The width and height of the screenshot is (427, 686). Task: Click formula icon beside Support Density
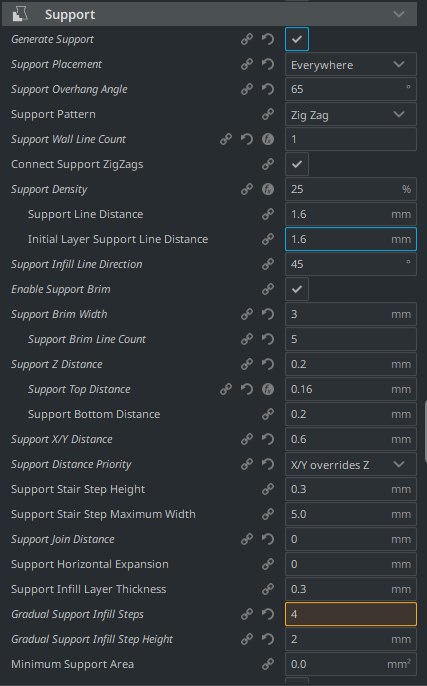[x=268, y=189]
